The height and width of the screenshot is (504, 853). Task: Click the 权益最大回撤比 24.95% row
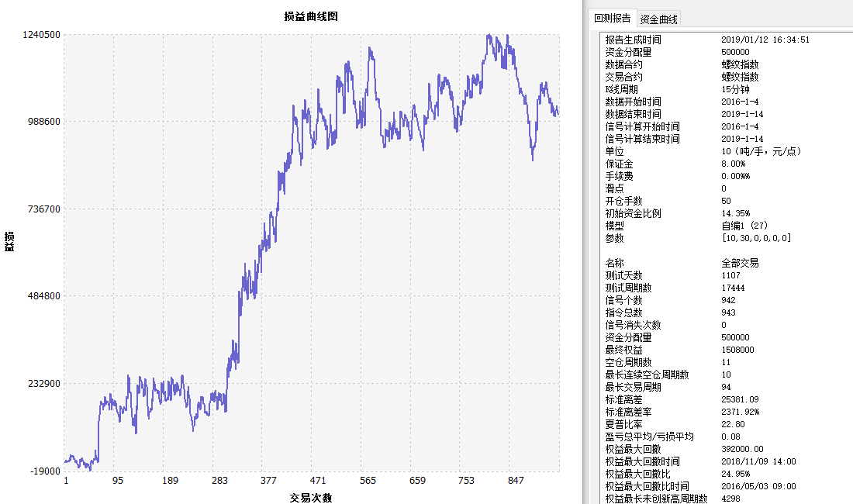click(x=637, y=474)
